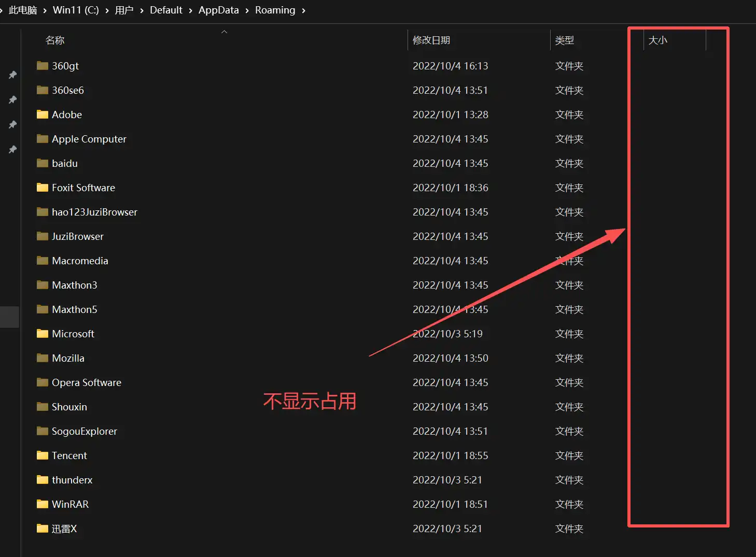Image resolution: width=756 pixels, height=557 pixels.
Task: Click the sort arrow above the 名称 column
Action: click(x=225, y=32)
